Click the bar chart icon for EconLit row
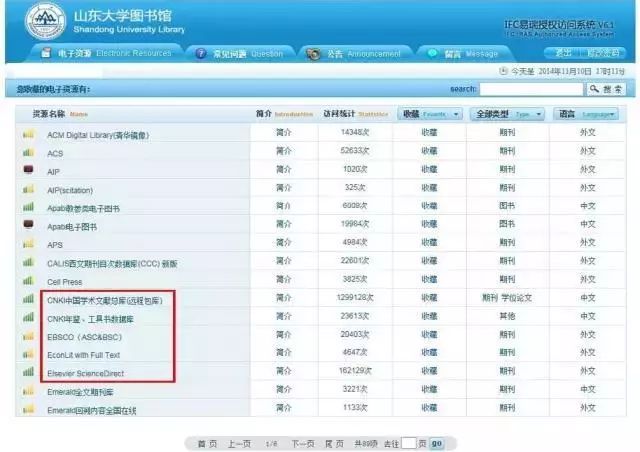Viewport: 640px width, 452px height. point(29,354)
